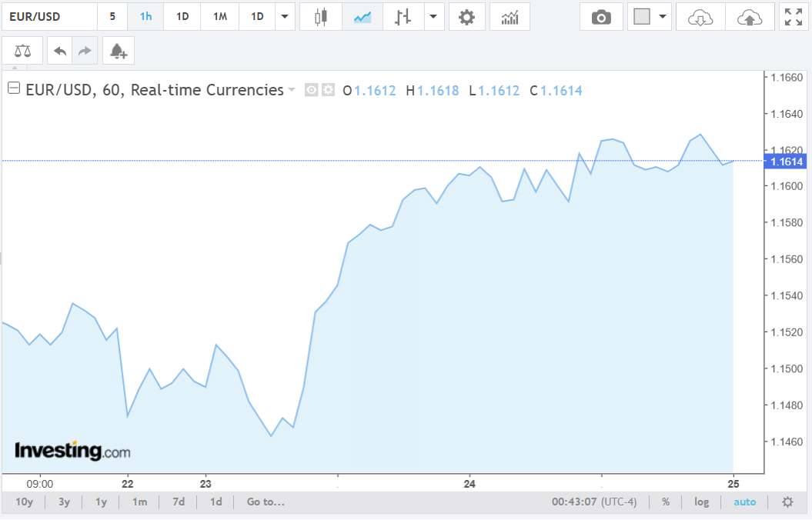Redo chart action
Viewport: 812px width, 520px height.
85,51
